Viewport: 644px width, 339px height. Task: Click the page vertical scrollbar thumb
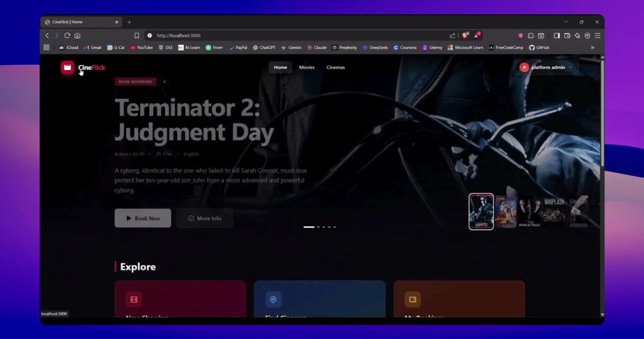click(x=602, y=113)
